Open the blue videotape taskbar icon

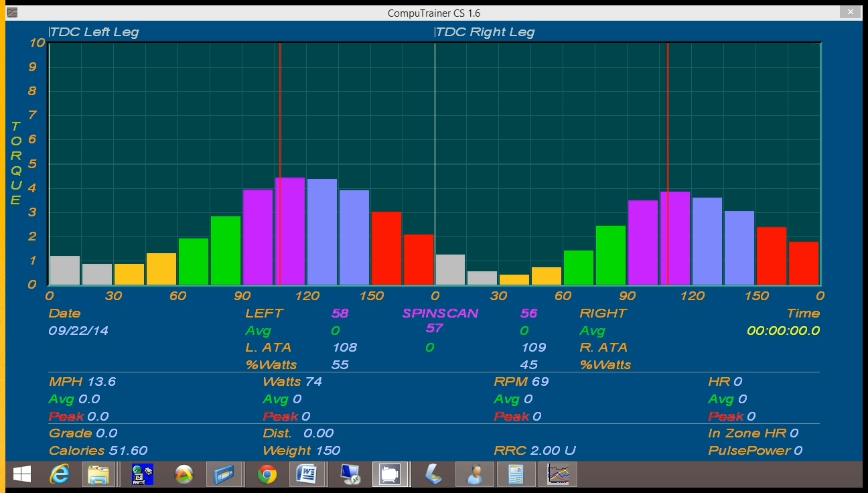pos(223,475)
